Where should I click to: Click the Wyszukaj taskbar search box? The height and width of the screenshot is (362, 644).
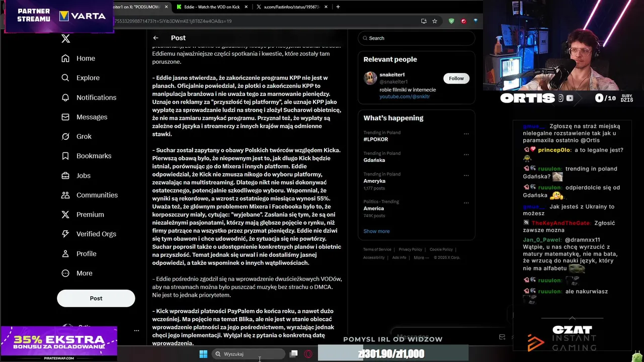248,354
